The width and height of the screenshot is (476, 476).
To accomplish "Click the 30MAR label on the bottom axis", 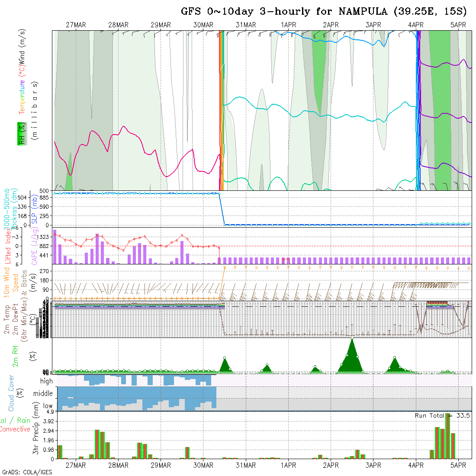I will tap(203, 465).
